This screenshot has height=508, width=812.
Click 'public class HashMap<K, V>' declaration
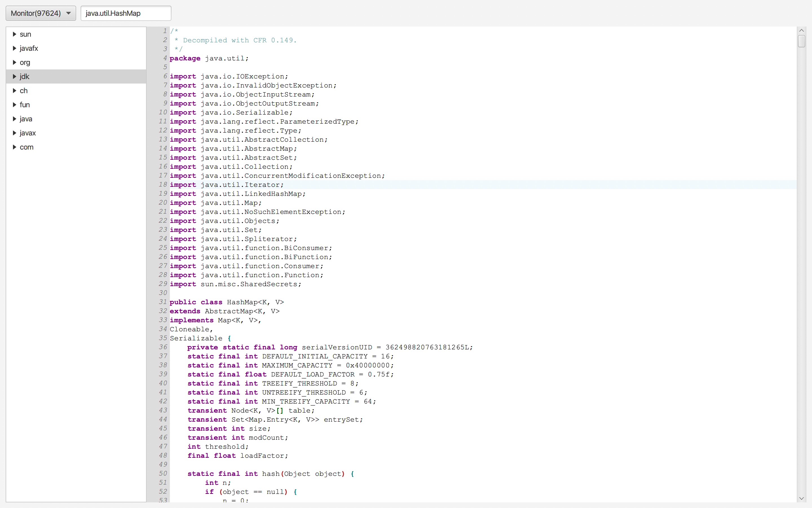click(x=227, y=302)
